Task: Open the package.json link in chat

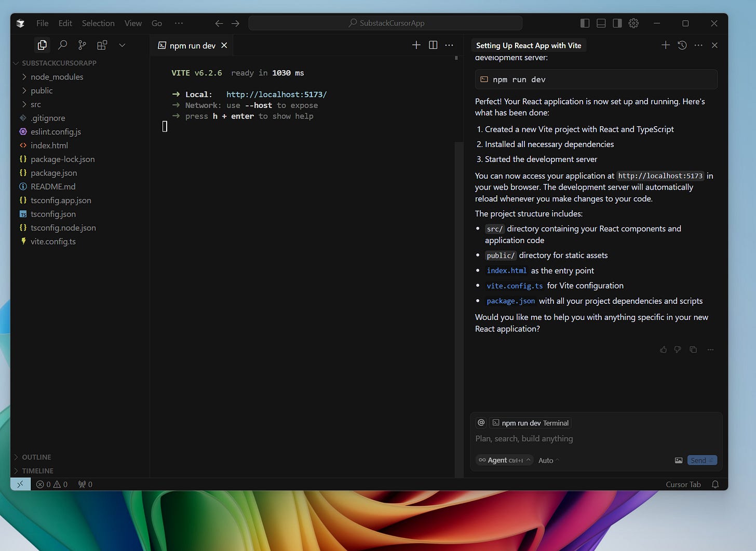Action: (x=510, y=301)
